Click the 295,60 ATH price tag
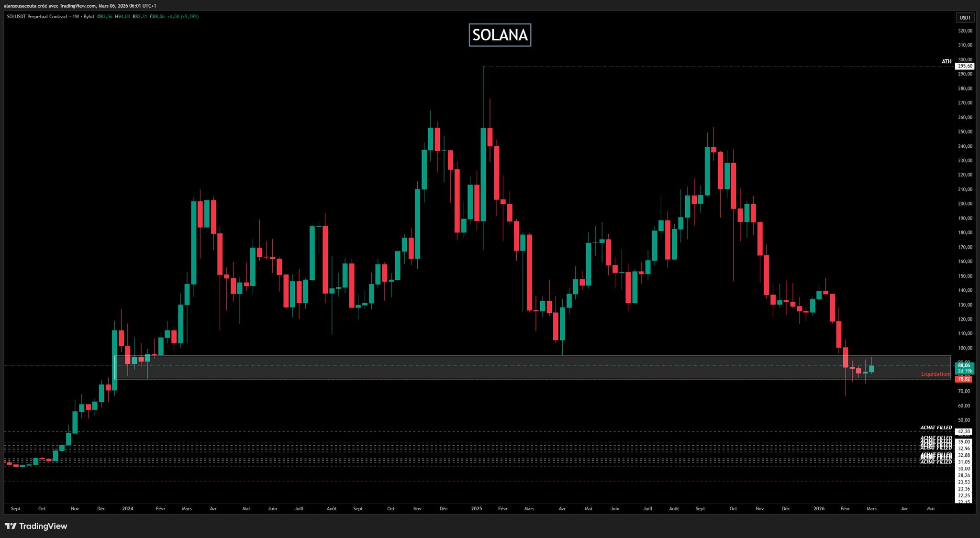 [x=965, y=66]
